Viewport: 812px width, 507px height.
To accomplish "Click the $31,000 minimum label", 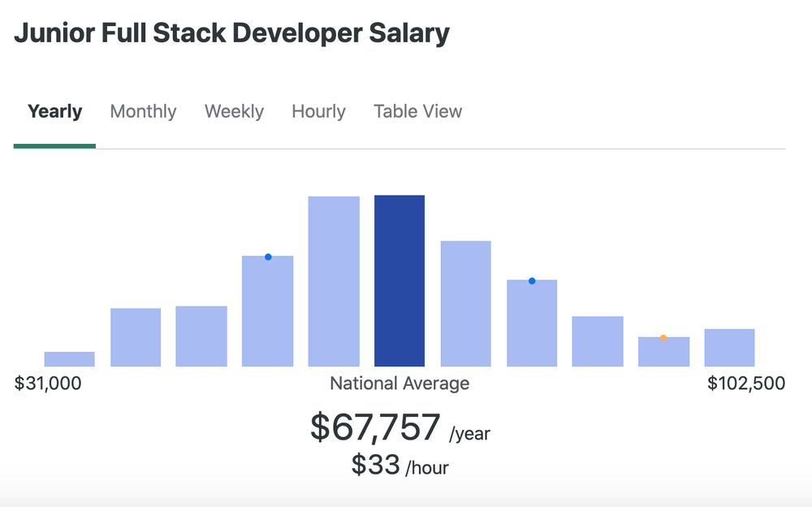I will coord(48,383).
